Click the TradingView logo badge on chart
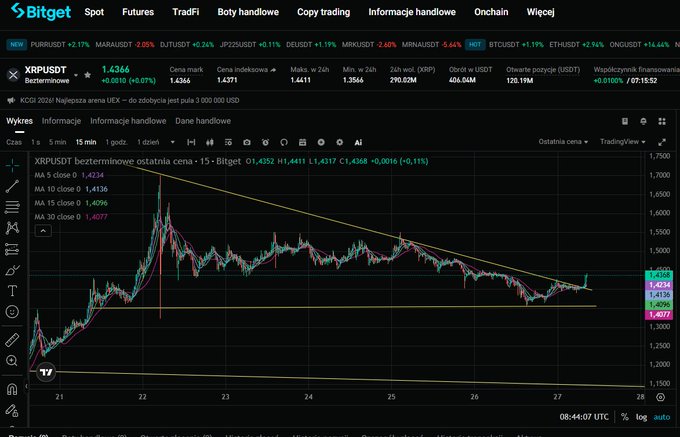The height and width of the screenshot is (437, 680). click(46, 372)
